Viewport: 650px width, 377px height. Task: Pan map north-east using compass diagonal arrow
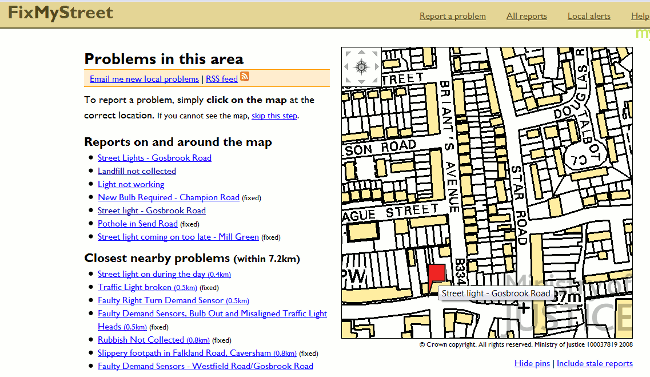(375, 54)
